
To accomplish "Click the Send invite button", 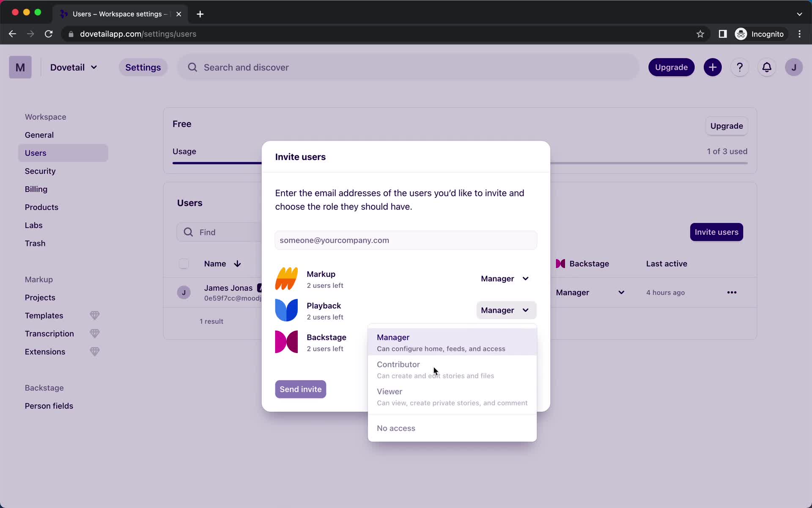I will [x=300, y=389].
